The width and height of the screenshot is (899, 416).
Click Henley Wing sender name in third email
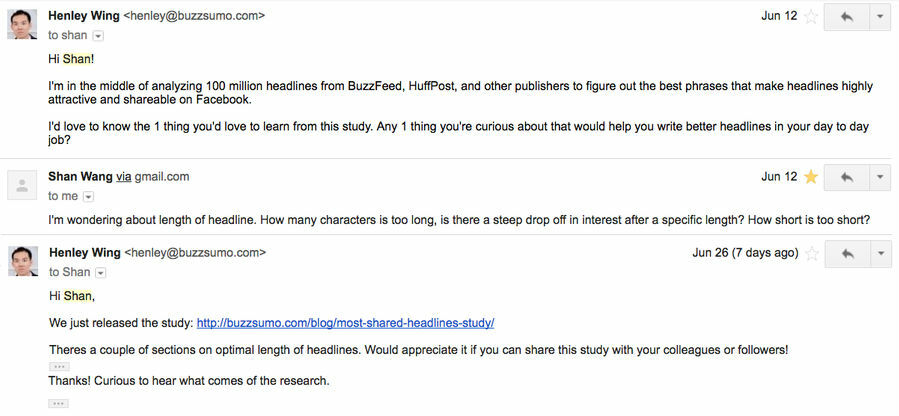[x=85, y=253]
